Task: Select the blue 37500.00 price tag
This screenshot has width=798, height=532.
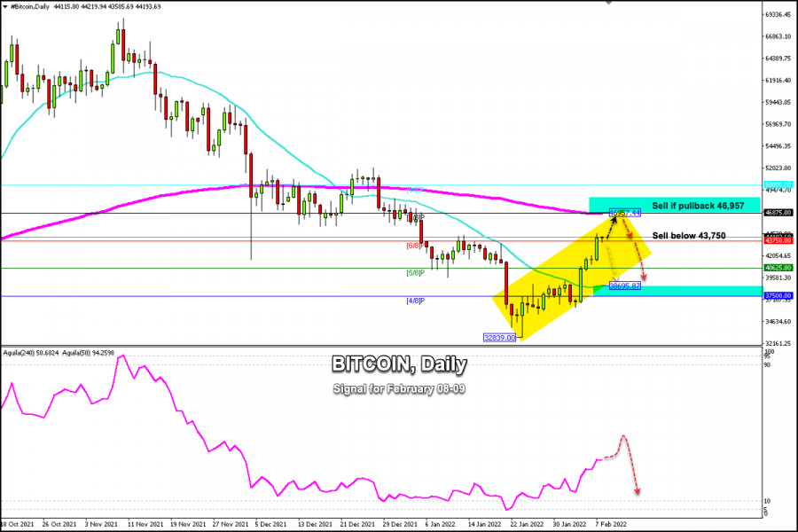Action: click(x=778, y=296)
